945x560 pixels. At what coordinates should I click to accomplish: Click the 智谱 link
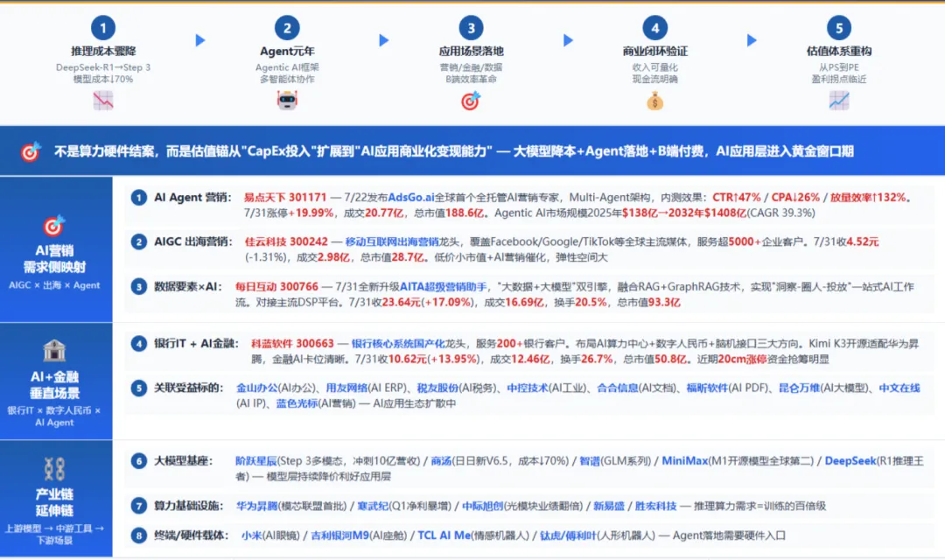click(590, 460)
